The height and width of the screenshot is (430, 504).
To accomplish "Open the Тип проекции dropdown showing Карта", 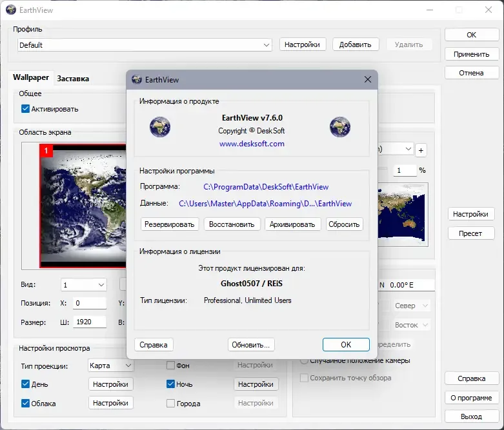I will (x=110, y=366).
